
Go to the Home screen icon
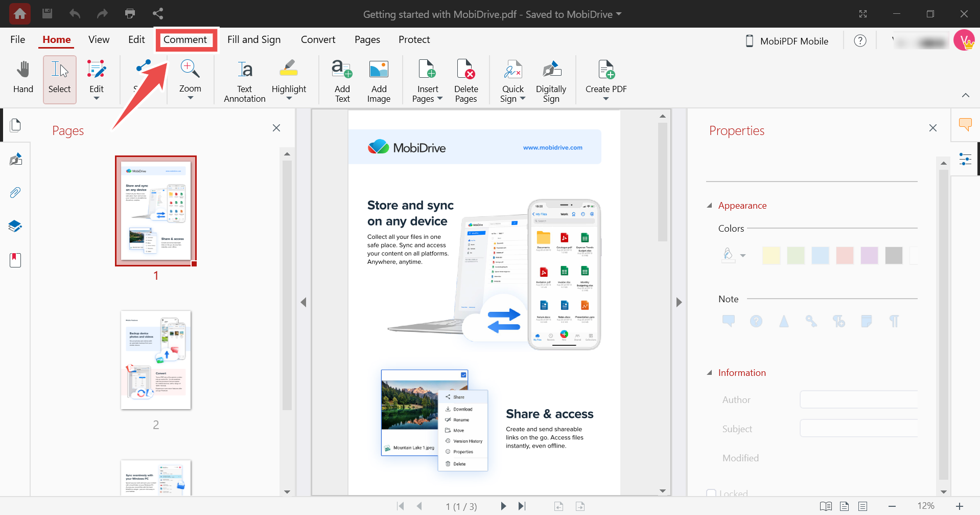[x=20, y=14]
